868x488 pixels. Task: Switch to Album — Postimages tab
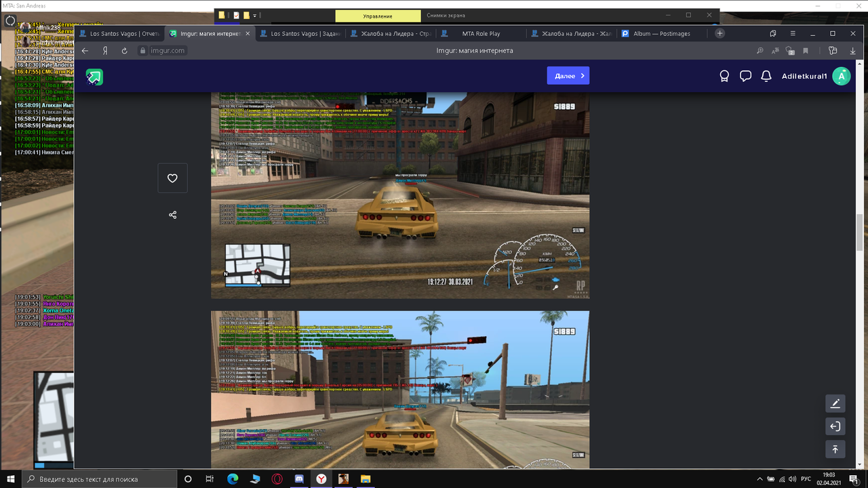661,33
